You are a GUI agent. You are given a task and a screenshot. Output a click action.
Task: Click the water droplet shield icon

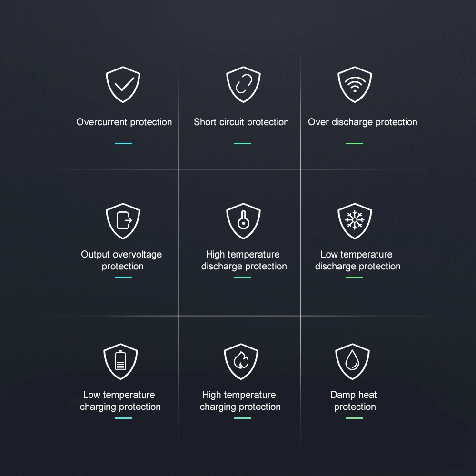[353, 361]
